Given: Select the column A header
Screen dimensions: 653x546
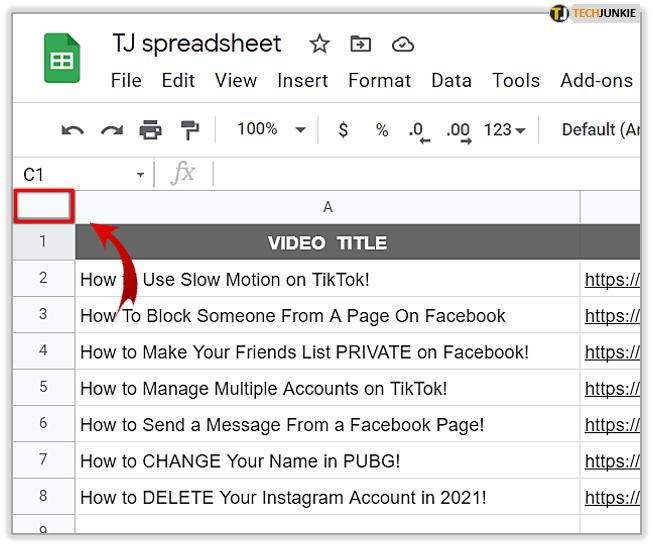Looking at the screenshot, I should click(x=328, y=207).
